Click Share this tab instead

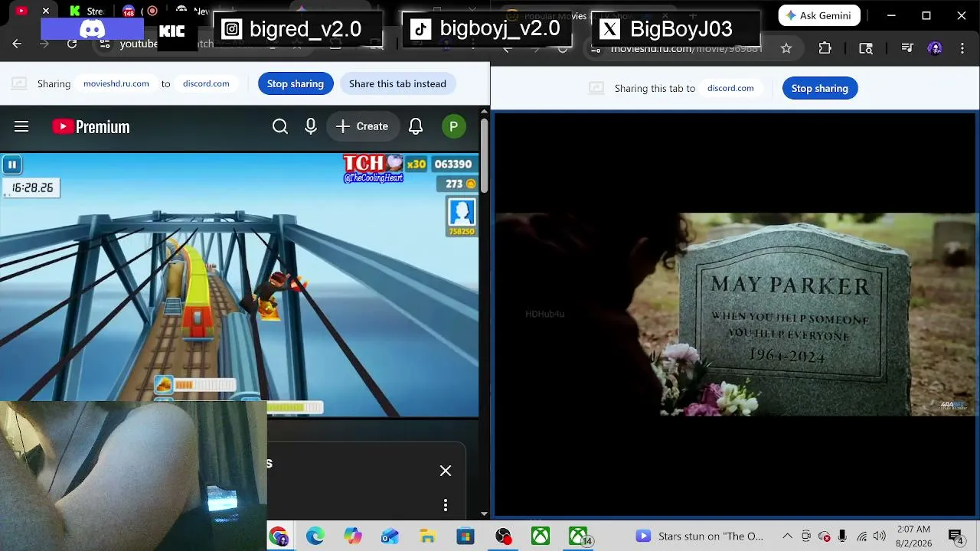397,83
